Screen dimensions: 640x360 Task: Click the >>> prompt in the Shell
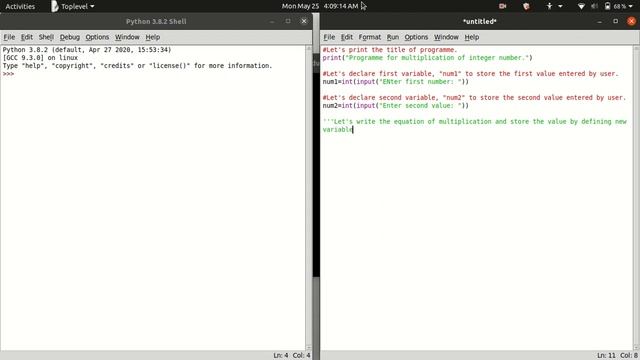(8, 74)
